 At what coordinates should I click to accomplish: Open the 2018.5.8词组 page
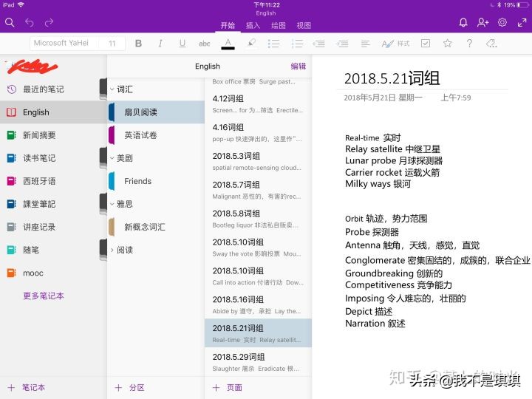click(x=258, y=219)
